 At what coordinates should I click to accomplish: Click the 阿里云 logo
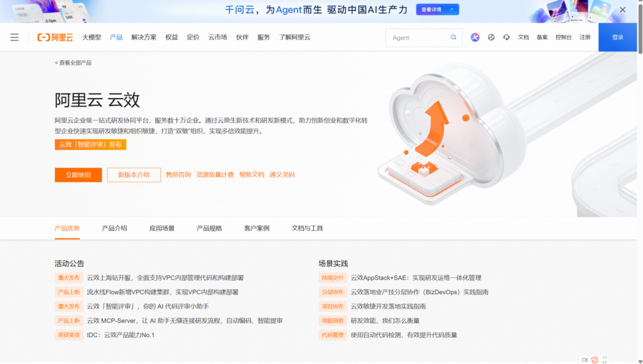(x=55, y=37)
